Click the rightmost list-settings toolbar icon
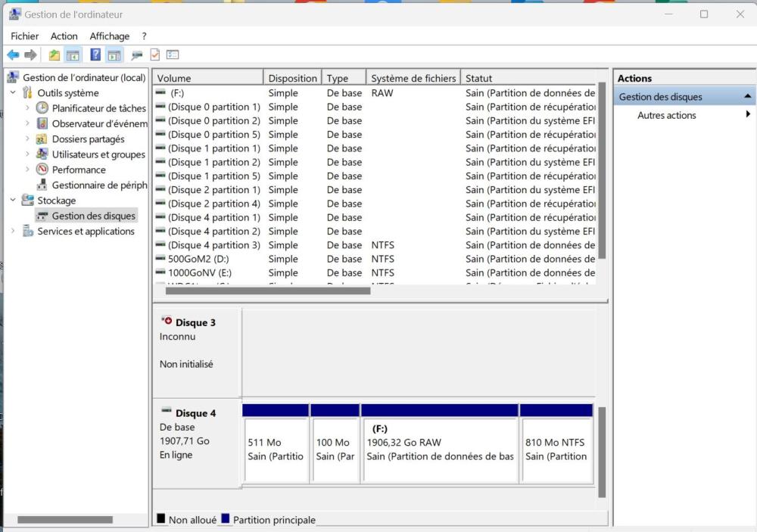757x532 pixels. click(x=173, y=54)
